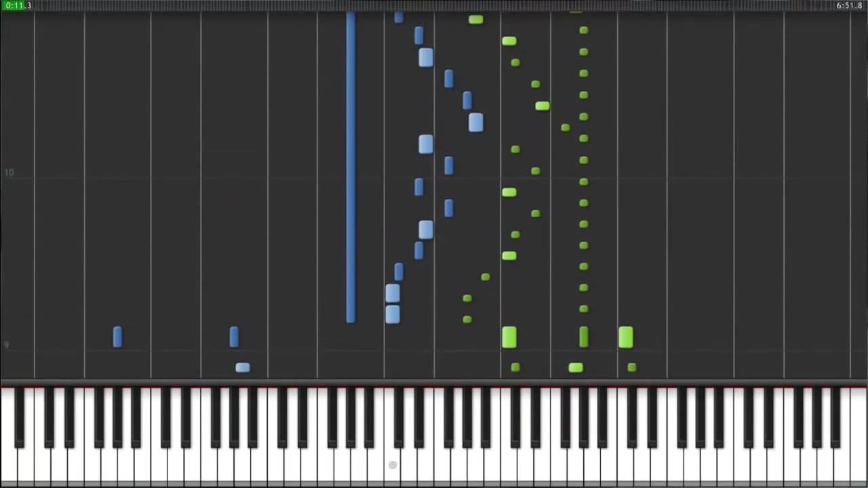Click the rightmost tall bright-green note
This screenshot has height=488, width=868.
point(626,337)
